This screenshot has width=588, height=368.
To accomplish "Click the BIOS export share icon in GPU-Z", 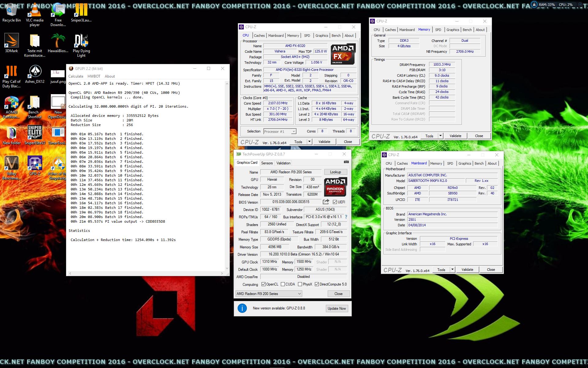I will click(x=326, y=202).
